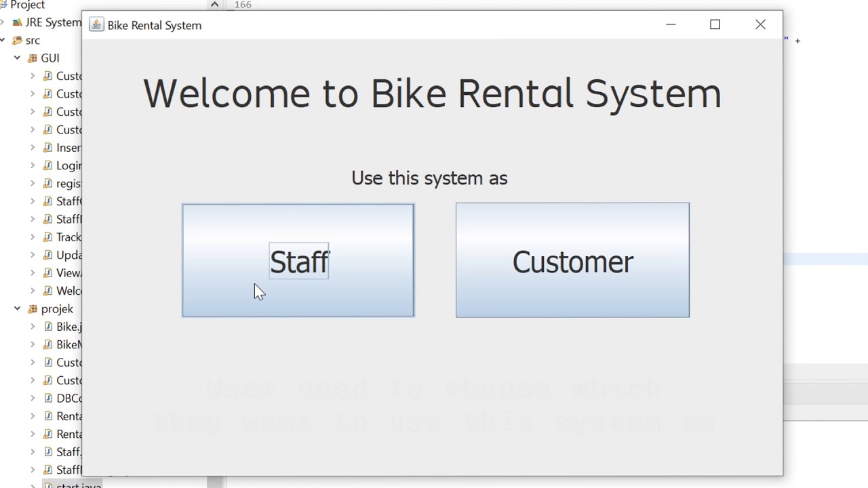Expand the Track file tree arrow
This screenshot has width=868, height=488.
point(33,237)
